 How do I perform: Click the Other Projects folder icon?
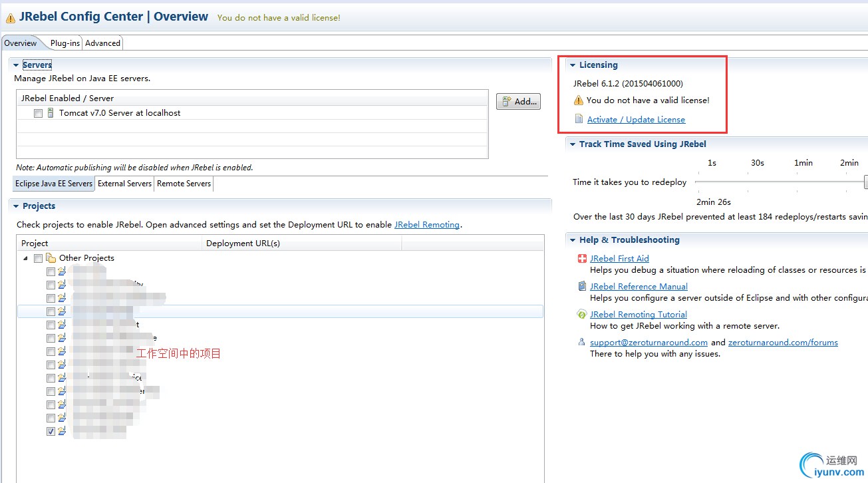click(51, 258)
